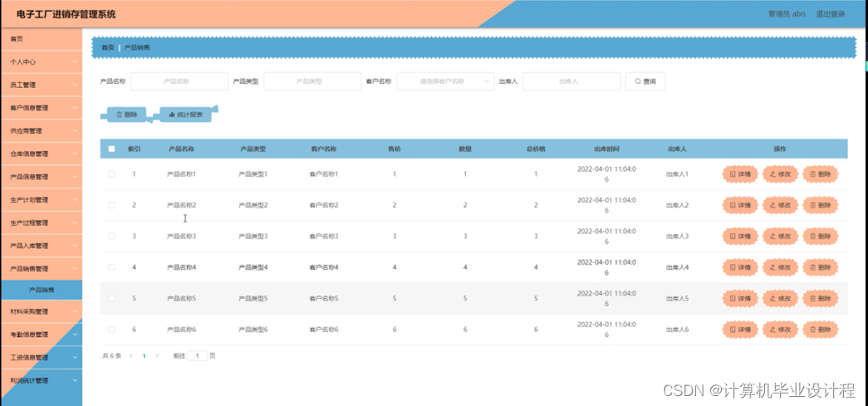This screenshot has height=406, width=868.
Task: Expand 生产过程管理 sidebar menu
Action: 41,223
